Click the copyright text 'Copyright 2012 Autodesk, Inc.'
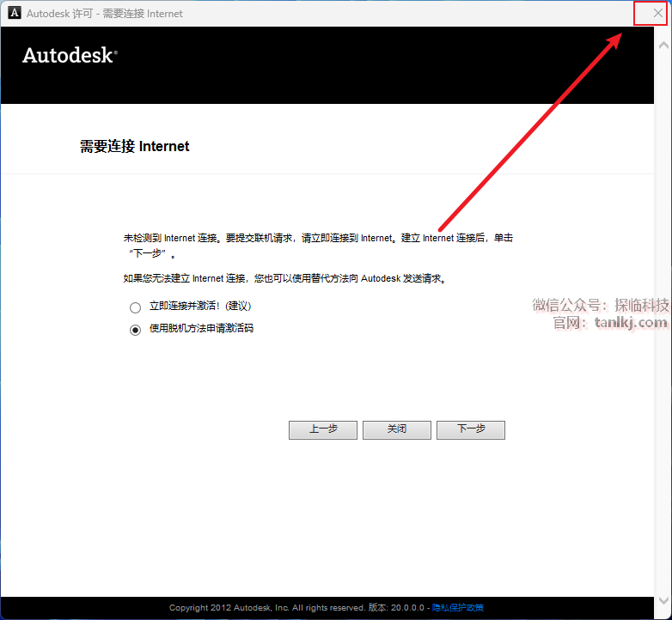The image size is (672, 620). pyautogui.click(x=229, y=608)
